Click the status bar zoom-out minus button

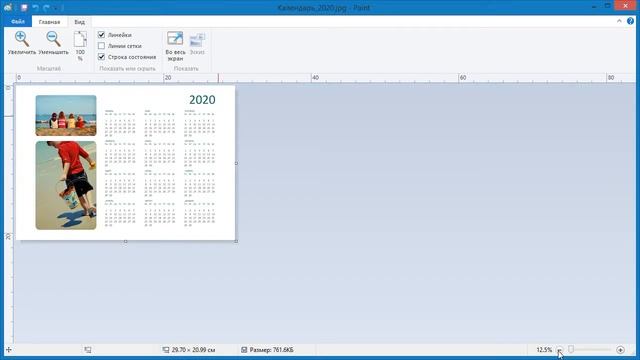[x=560, y=350]
